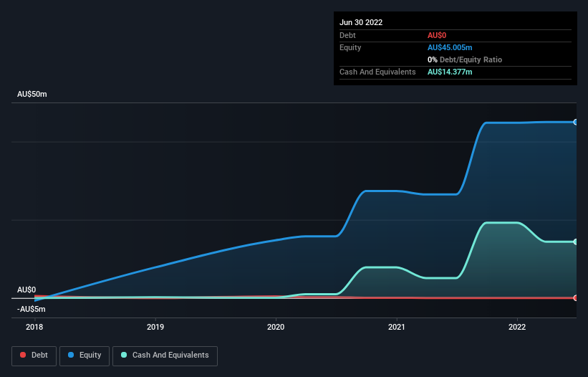
Task: Click the Cash And Equivalents tooltip row label
Action: [377, 72]
